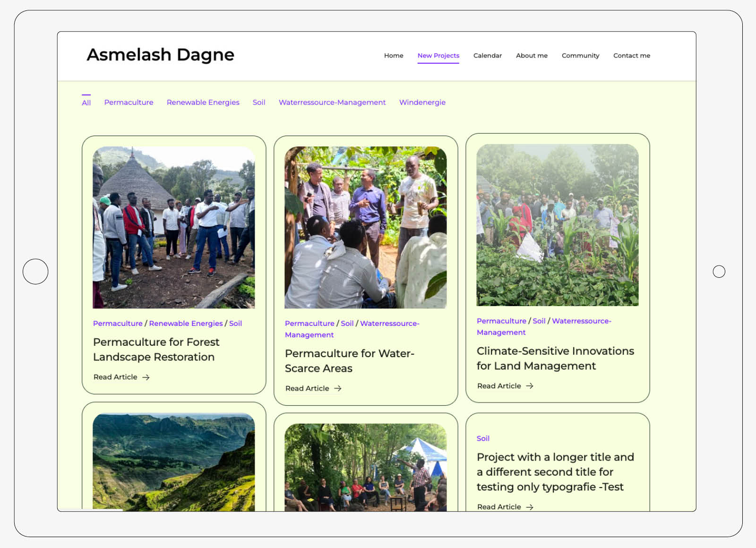The image size is (756, 548).
Task: Click Soil tag on typography test card
Action: (x=483, y=438)
